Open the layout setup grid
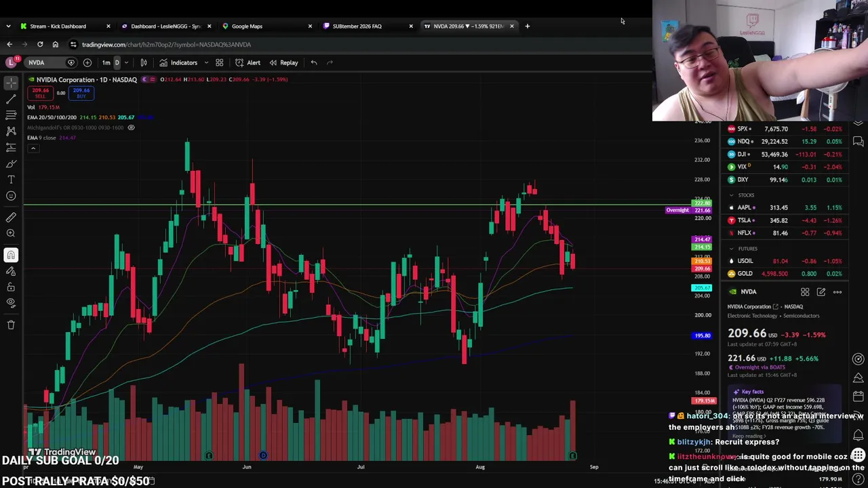Screen dimensions: 868x488 (219, 62)
